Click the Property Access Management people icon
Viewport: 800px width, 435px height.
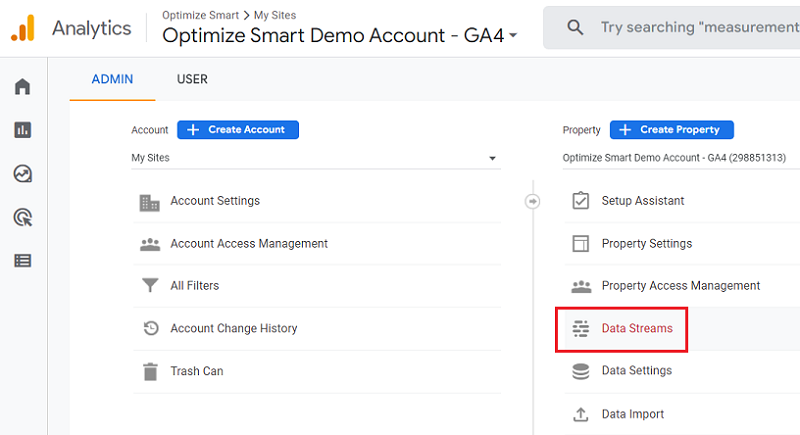[581, 286]
